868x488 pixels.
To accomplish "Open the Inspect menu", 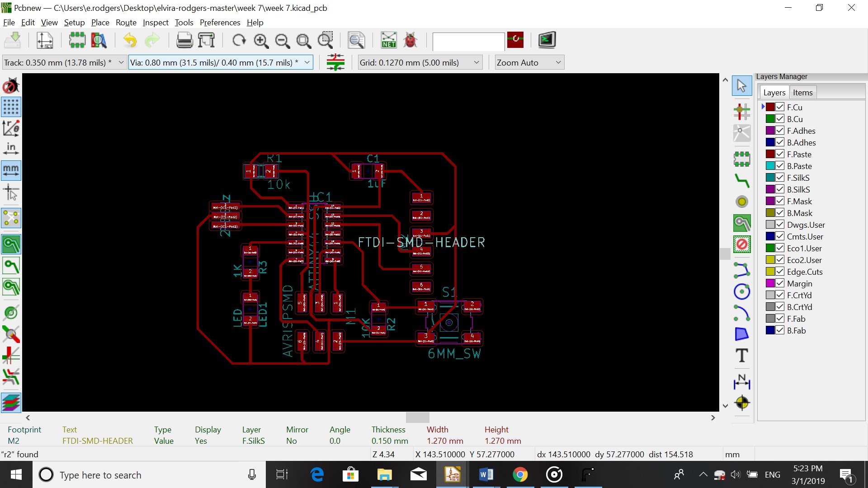I will (x=155, y=23).
